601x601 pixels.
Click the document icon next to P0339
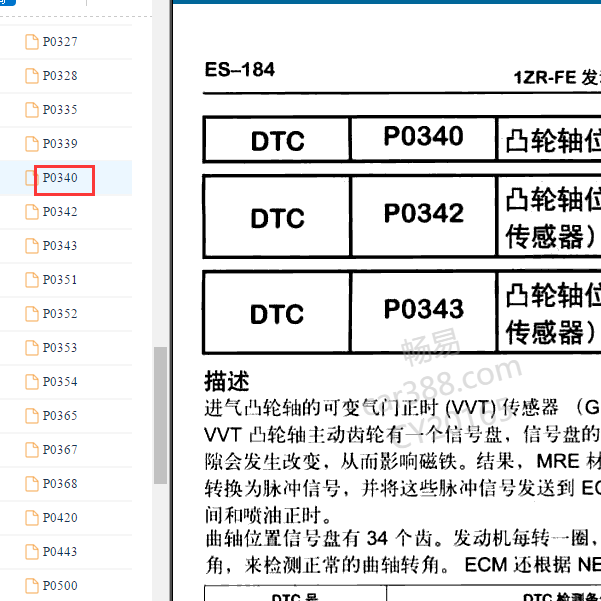(32, 144)
